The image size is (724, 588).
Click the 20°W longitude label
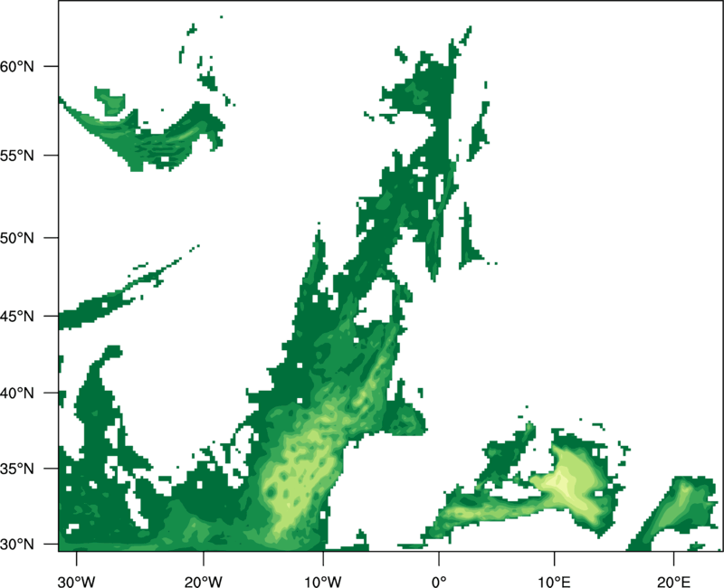[204, 582]
